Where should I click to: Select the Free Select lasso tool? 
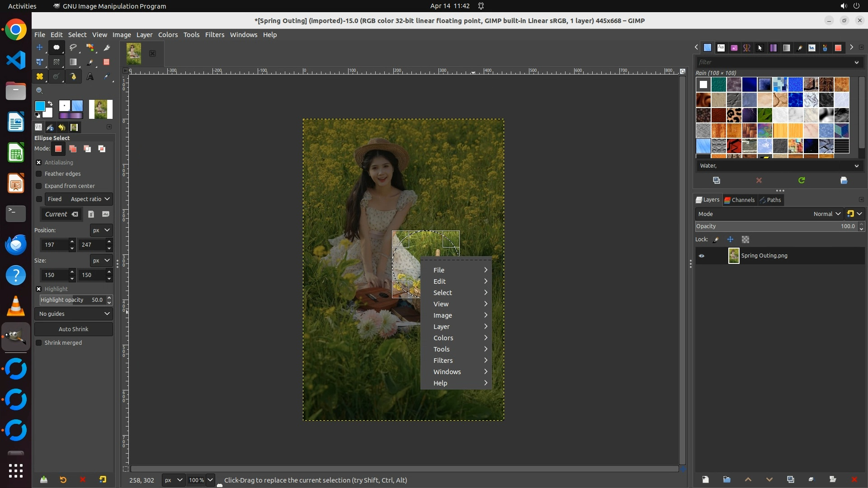[73, 47]
